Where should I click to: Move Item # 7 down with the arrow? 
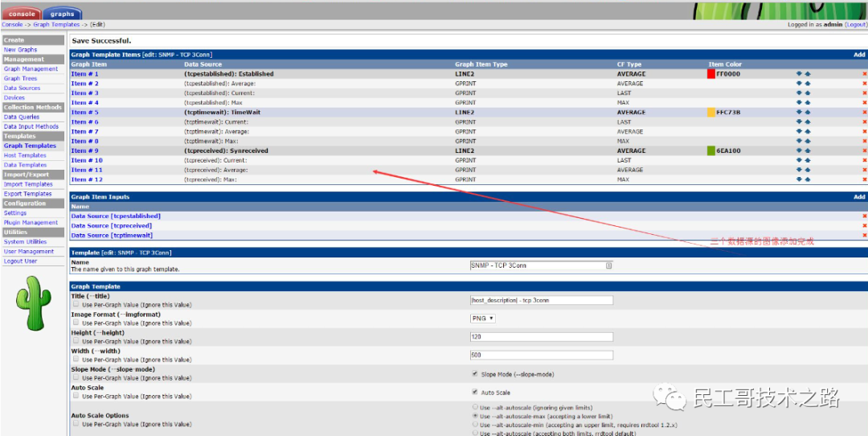click(x=799, y=131)
